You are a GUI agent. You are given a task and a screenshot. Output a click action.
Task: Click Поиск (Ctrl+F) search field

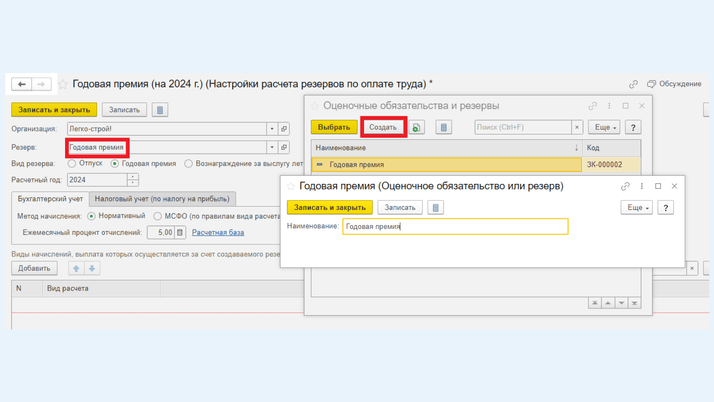(x=523, y=127)
